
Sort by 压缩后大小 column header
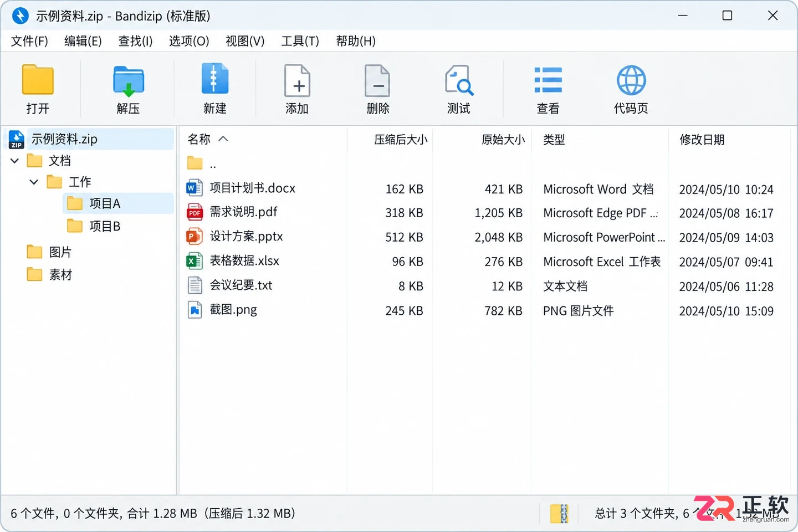(401, 140)
